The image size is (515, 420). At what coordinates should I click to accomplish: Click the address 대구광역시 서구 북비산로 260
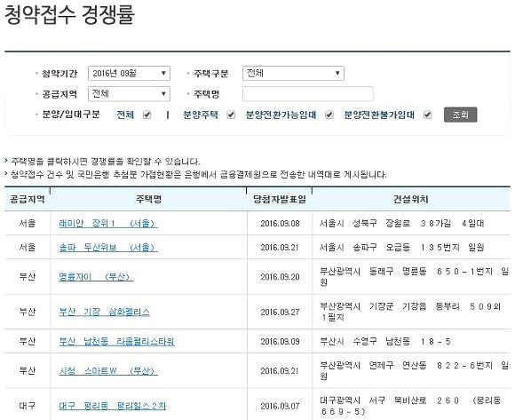point(410,406)
